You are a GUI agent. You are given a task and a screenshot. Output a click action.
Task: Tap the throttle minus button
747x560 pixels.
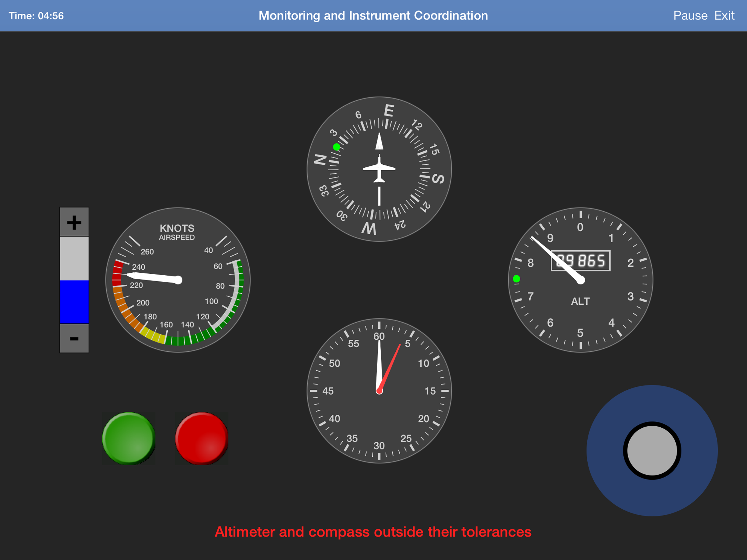coord(74,339)
